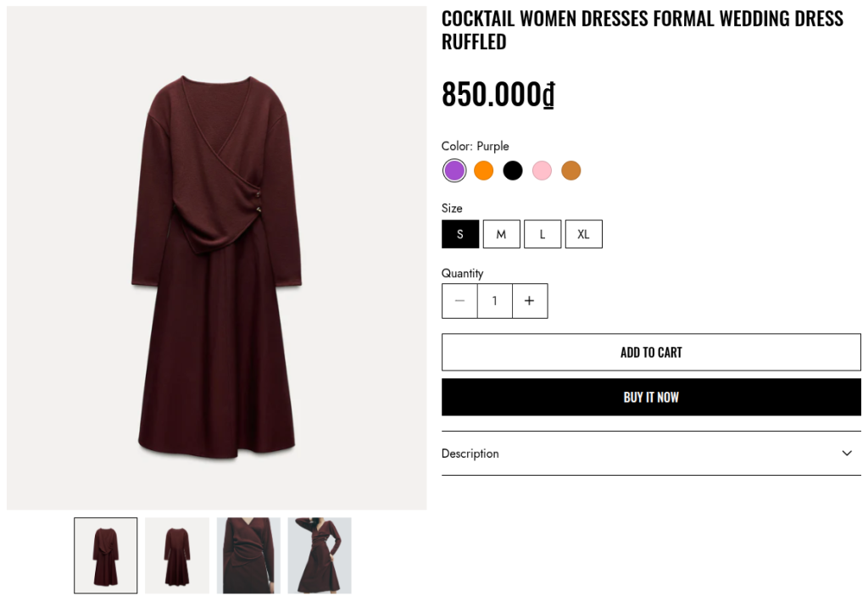Select size S option
This screenshot has height=602, width=868.
pyautogui.click(x=460, y=234)
